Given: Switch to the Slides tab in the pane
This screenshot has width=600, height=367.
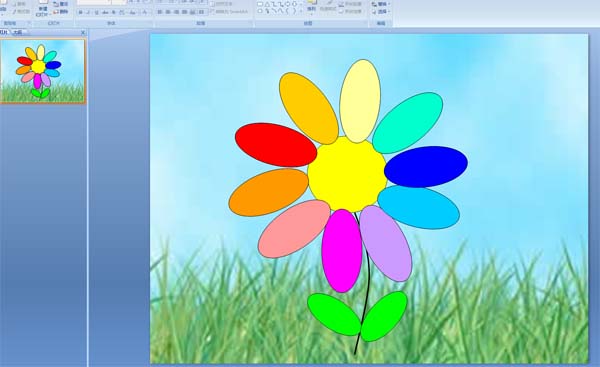Looking at the screenshot, I should tap(4, 33).
